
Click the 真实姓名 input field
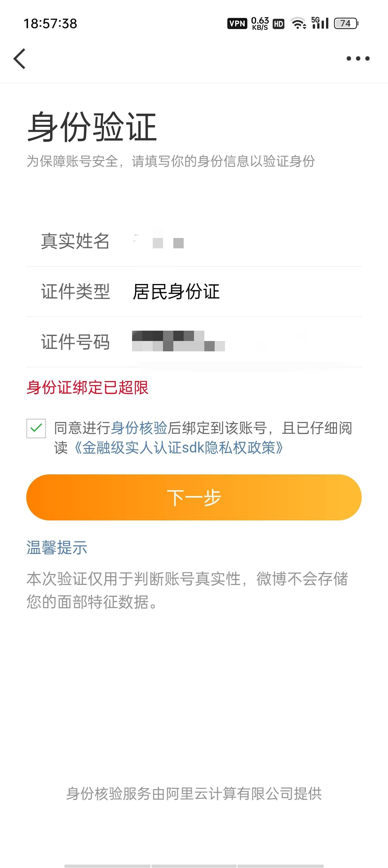tap(236, 241)
